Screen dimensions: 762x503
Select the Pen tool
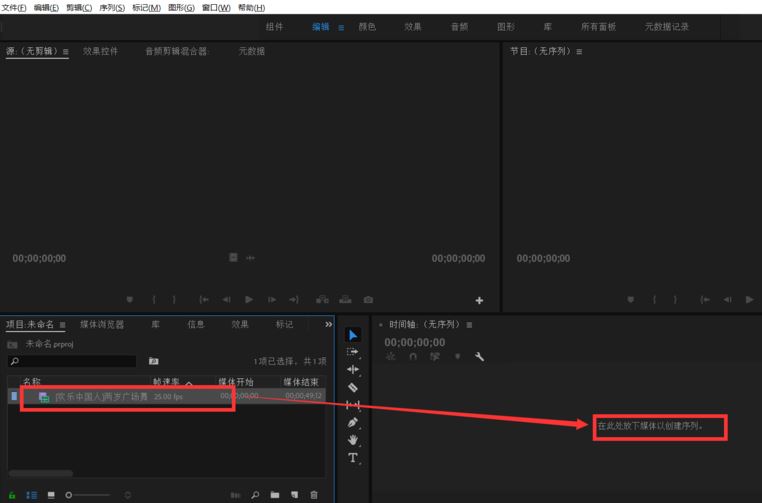[353, 422]
